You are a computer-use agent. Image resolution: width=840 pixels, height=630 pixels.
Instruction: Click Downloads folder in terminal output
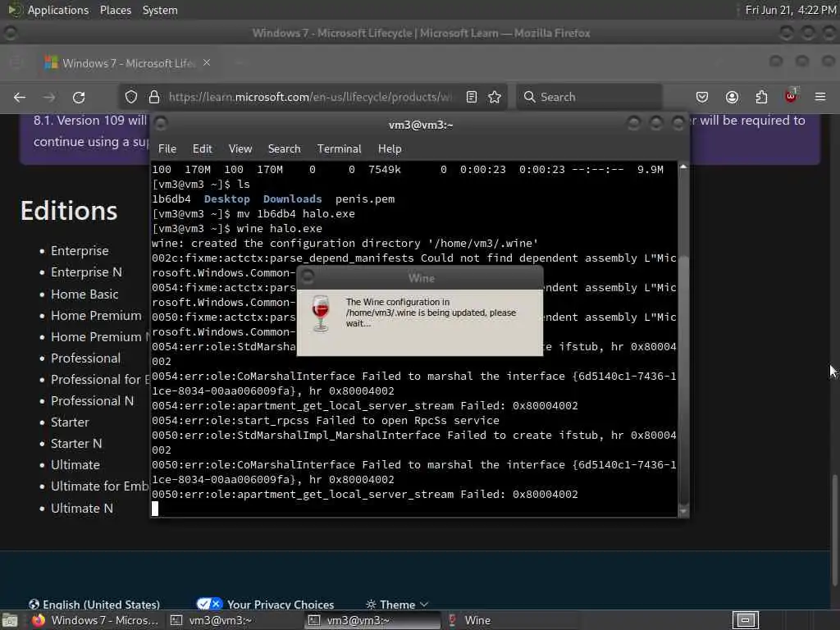[x=293, y=199]
